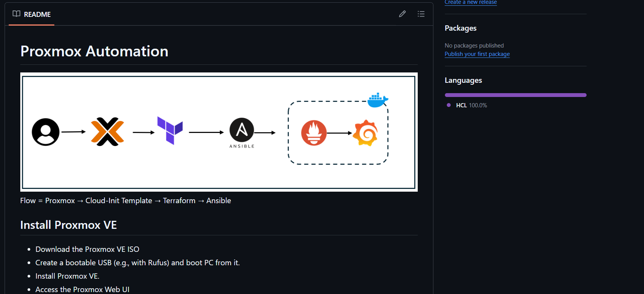Click the Grafana swirl logo

tap(366, 133)
